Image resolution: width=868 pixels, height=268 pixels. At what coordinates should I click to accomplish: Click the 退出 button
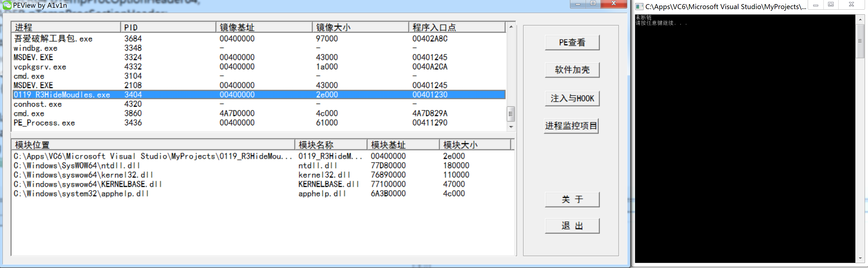click(572, 226)
